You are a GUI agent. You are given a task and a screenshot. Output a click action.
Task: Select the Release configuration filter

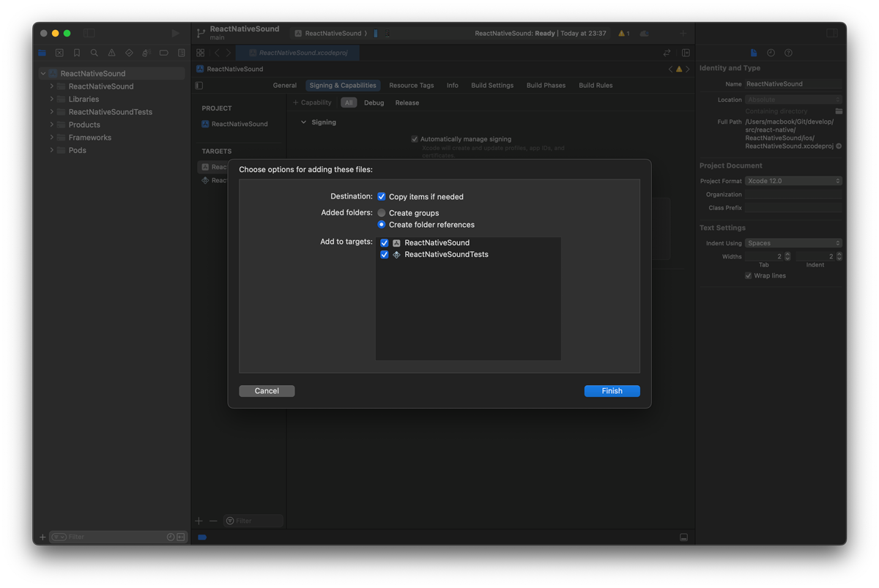(407, 103)
